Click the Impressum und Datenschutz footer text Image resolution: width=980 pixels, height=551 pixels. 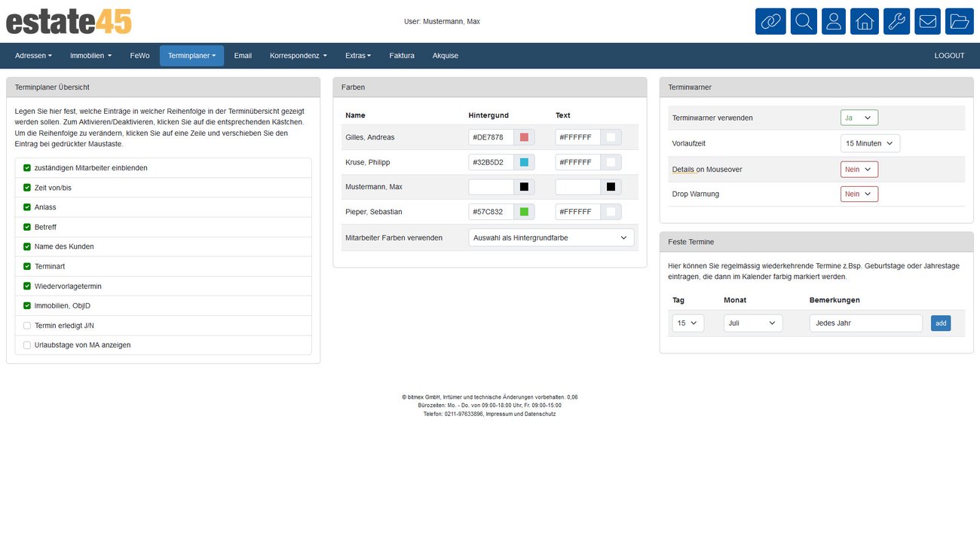point(520,414)
